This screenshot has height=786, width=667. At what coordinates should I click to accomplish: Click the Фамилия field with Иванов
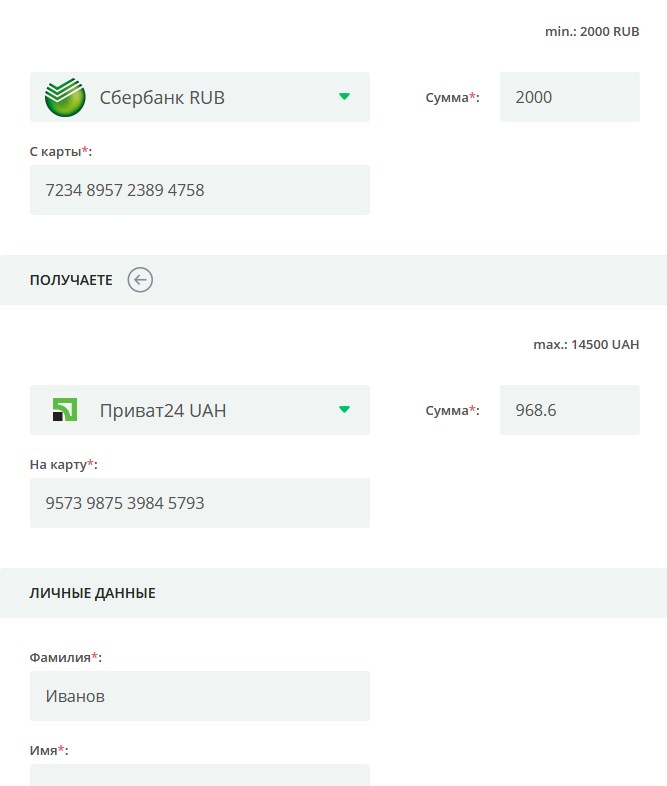pos(200,696)
